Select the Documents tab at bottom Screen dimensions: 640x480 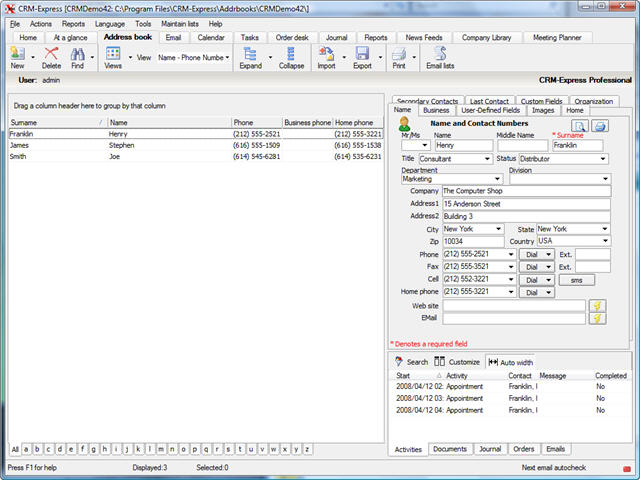450,449
